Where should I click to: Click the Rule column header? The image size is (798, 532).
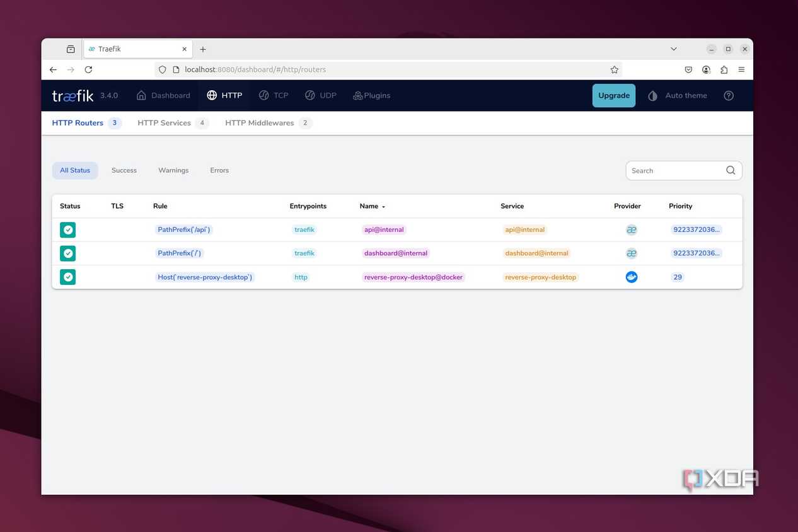[x=160, y=206]
